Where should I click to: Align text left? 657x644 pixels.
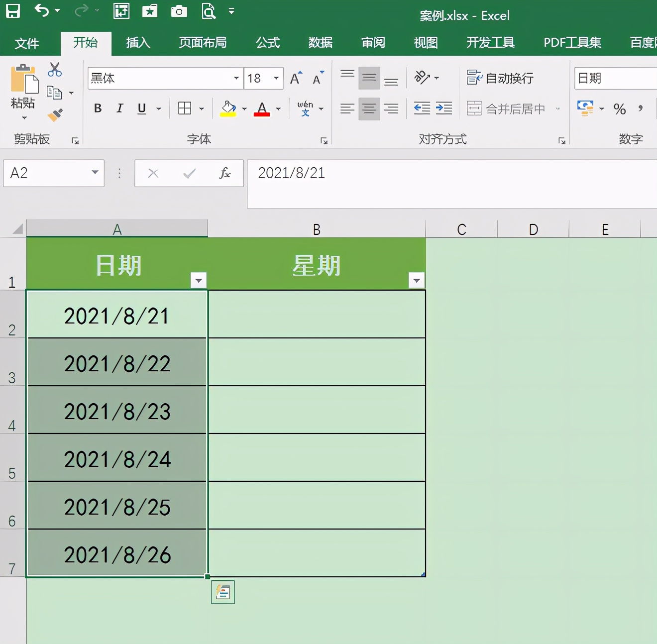[x=347, y=108]
